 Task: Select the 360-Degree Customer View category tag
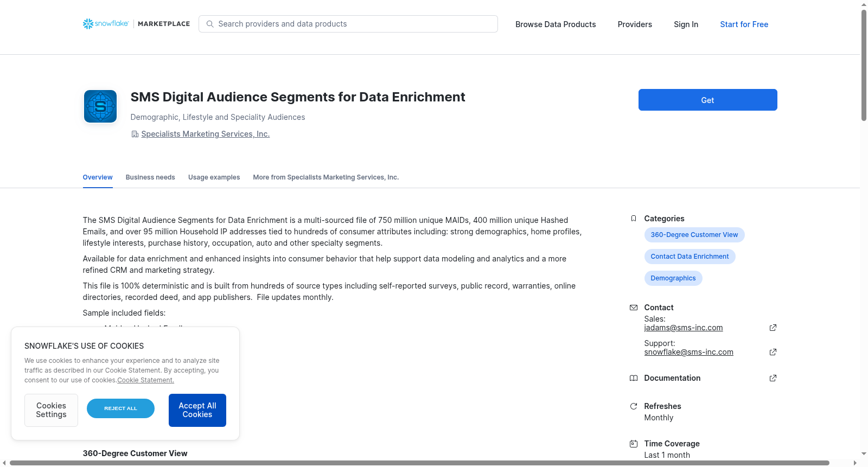click(694, 235)
